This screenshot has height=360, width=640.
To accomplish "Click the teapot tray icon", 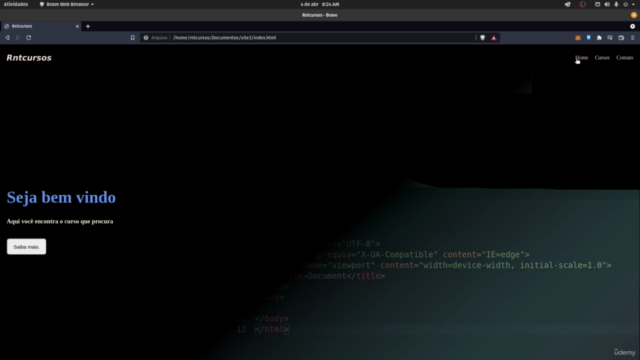I will pos(568,4).
